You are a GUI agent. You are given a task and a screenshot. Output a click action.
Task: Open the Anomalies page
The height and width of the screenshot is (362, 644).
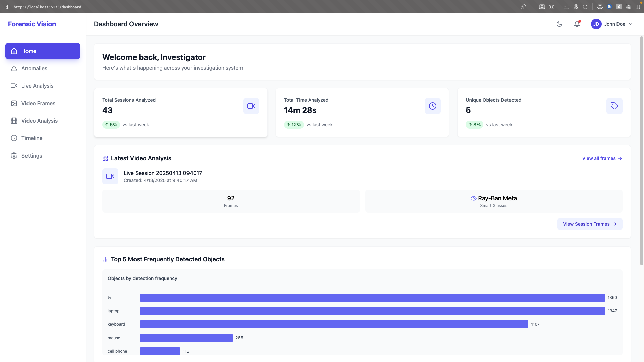click(34, 68)
